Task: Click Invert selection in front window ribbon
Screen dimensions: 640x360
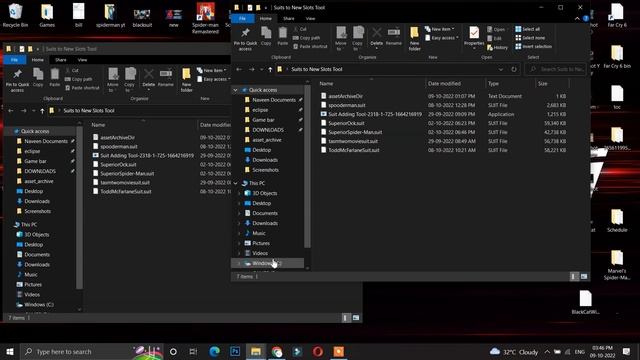Action: [533, 47]
